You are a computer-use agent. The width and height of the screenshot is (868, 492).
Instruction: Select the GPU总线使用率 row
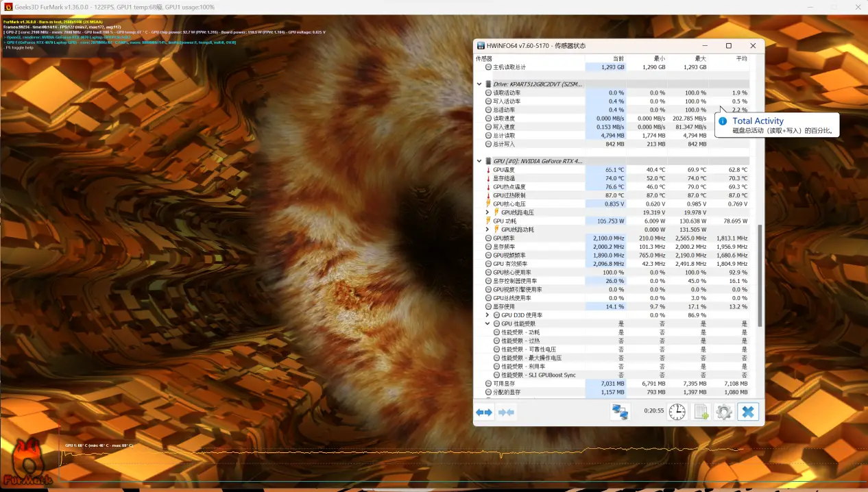612,298
